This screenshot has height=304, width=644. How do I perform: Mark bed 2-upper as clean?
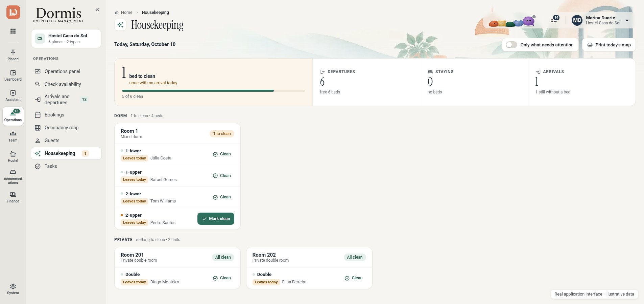pos(216,219)
